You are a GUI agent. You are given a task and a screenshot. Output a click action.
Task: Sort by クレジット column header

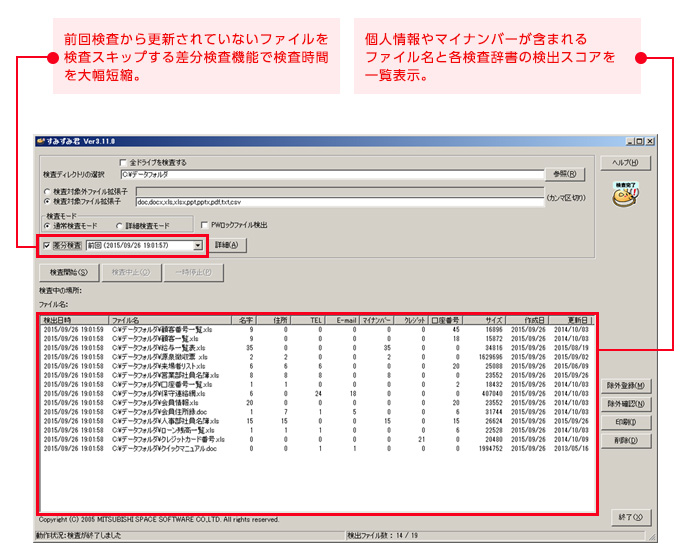coord(411,320)
